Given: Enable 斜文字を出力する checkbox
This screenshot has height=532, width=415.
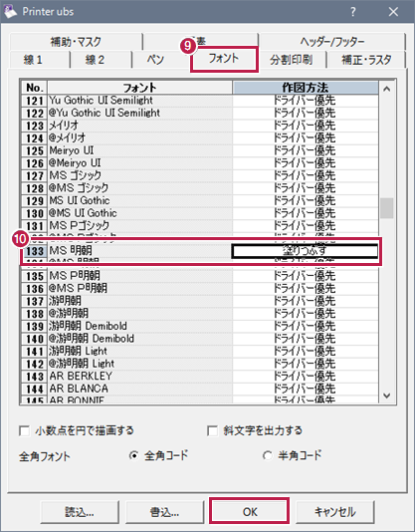Looking at the screenshot, I should point(212,431).
